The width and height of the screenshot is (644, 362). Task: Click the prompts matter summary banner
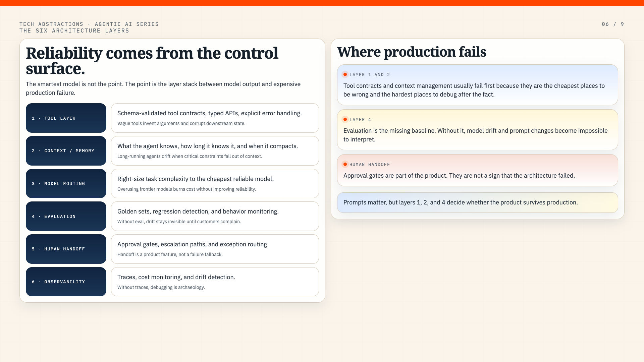[x=478, y=202]
